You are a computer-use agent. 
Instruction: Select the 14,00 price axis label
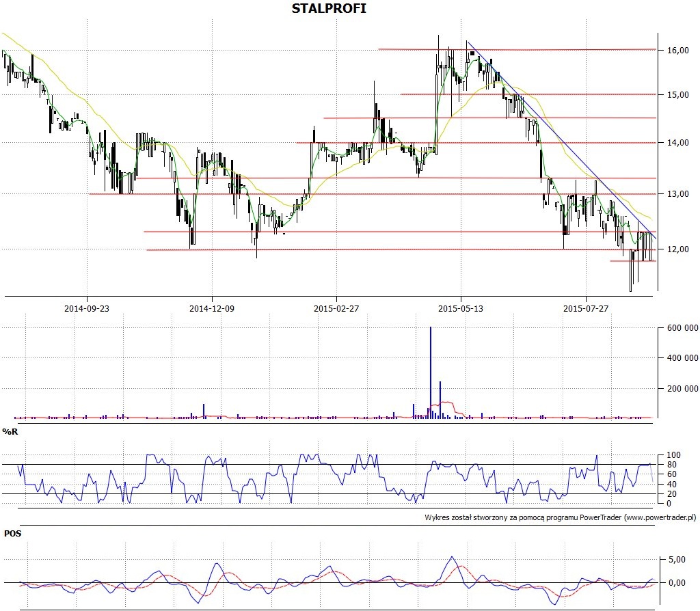[678, 142]
